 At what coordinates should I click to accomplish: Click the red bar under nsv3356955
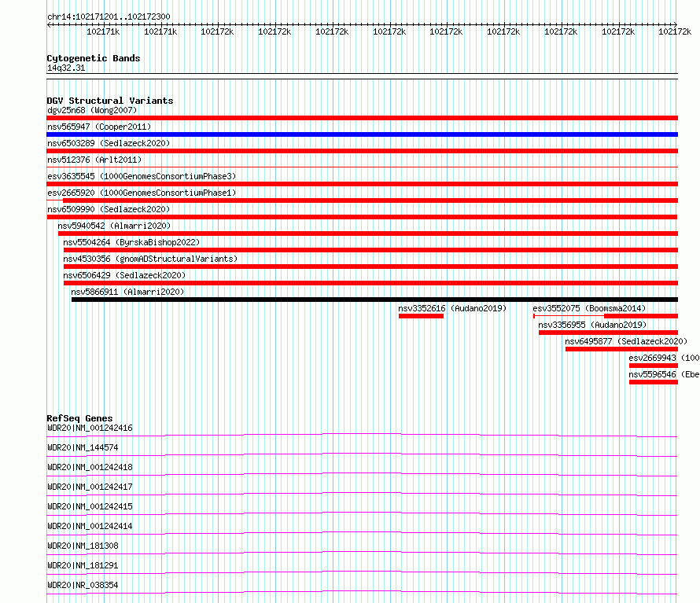pyautogui.click(x=608, y=333)
